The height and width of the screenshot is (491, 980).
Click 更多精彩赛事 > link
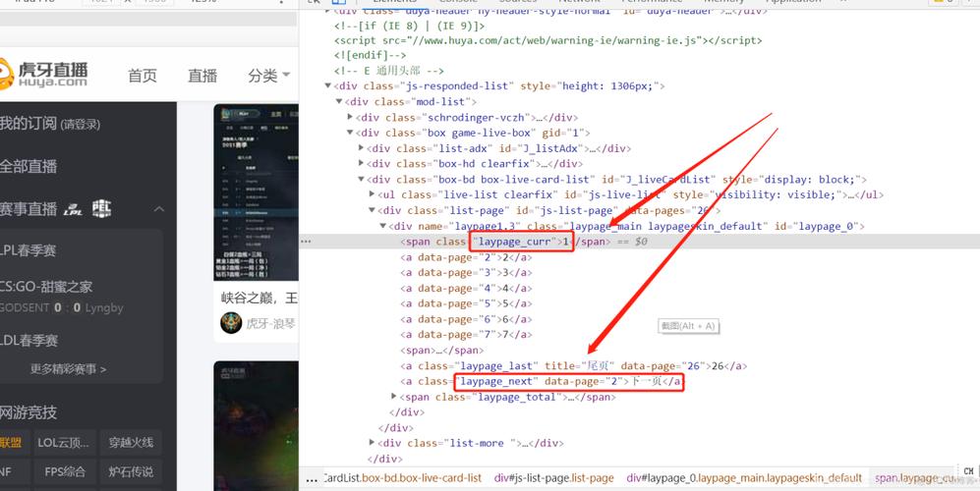(x=69, y=369)
